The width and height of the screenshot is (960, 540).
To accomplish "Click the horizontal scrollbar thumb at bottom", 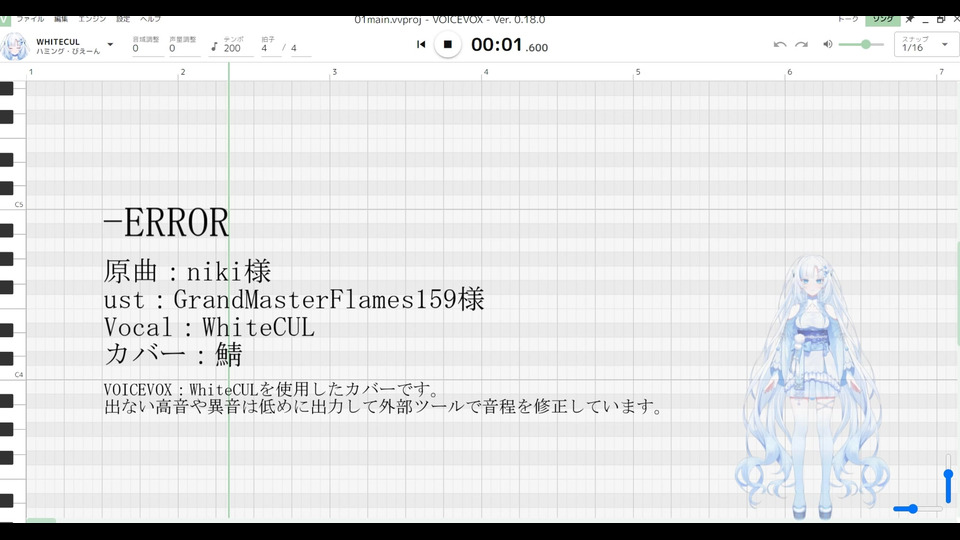I will point(41,520).
